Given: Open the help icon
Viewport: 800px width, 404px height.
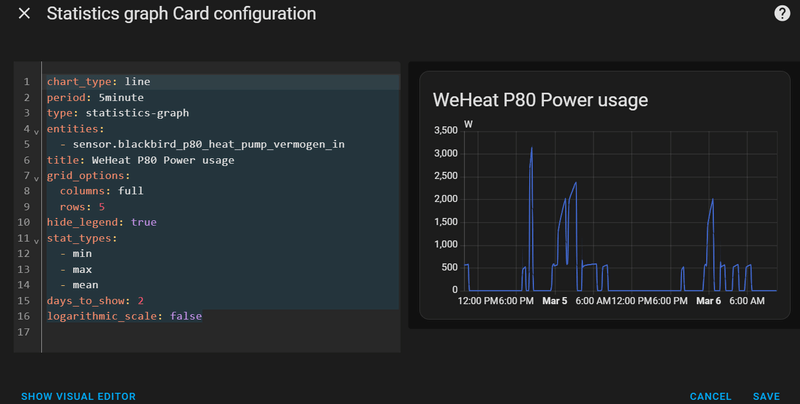Looking at the screenshot, I should pyautogui.click(x=782, y=14).
